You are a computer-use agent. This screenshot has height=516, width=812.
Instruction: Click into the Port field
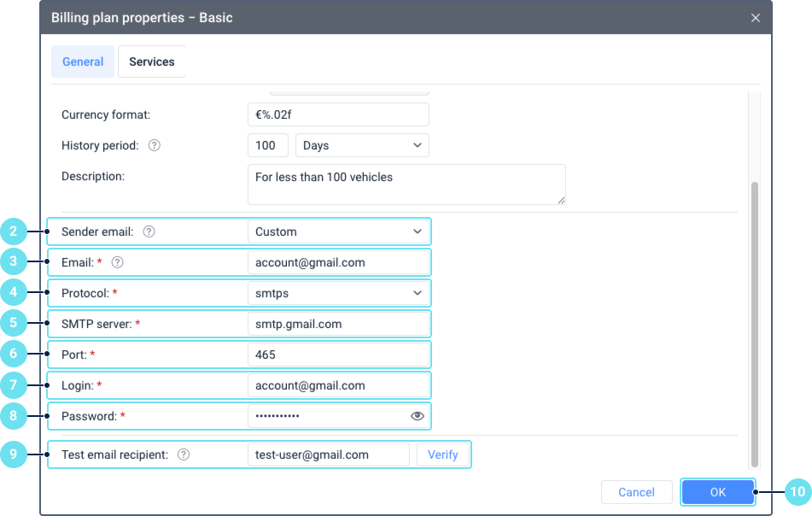338,355
